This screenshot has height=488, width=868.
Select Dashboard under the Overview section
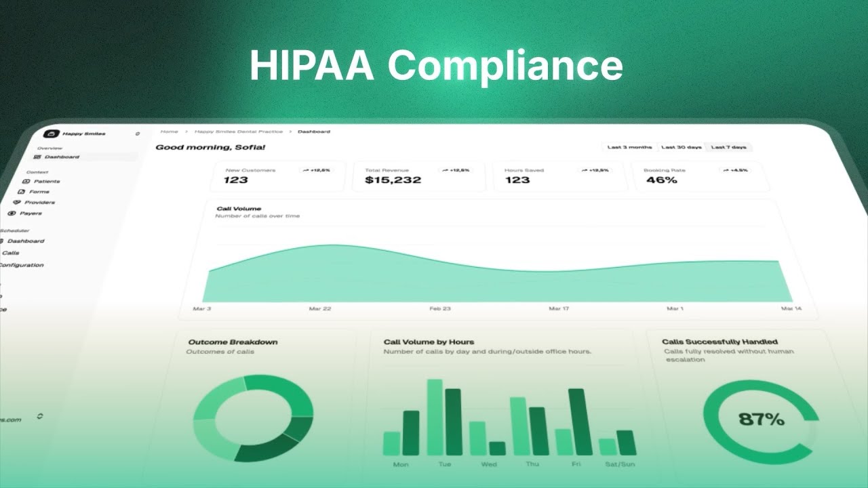[x=84, y=157]
